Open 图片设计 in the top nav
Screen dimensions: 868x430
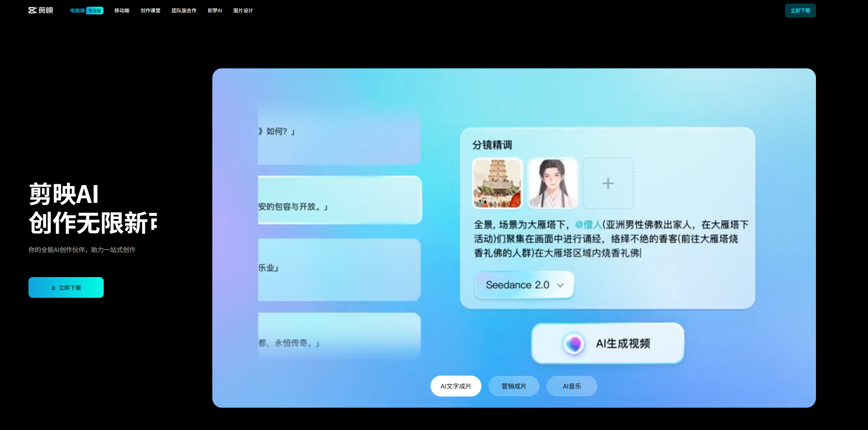point(243,11)
